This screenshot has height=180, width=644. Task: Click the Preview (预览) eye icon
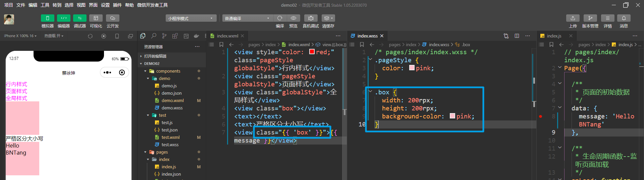(x=293, y=18)
